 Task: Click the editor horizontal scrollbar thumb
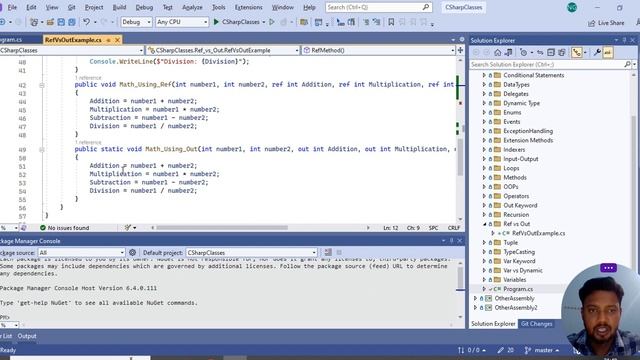222,228
